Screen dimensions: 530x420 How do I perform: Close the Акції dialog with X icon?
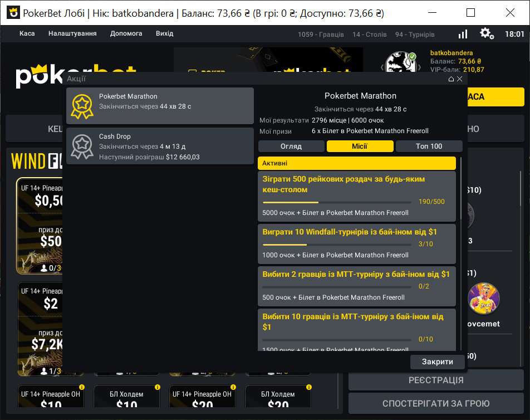(x=459, y=79)
